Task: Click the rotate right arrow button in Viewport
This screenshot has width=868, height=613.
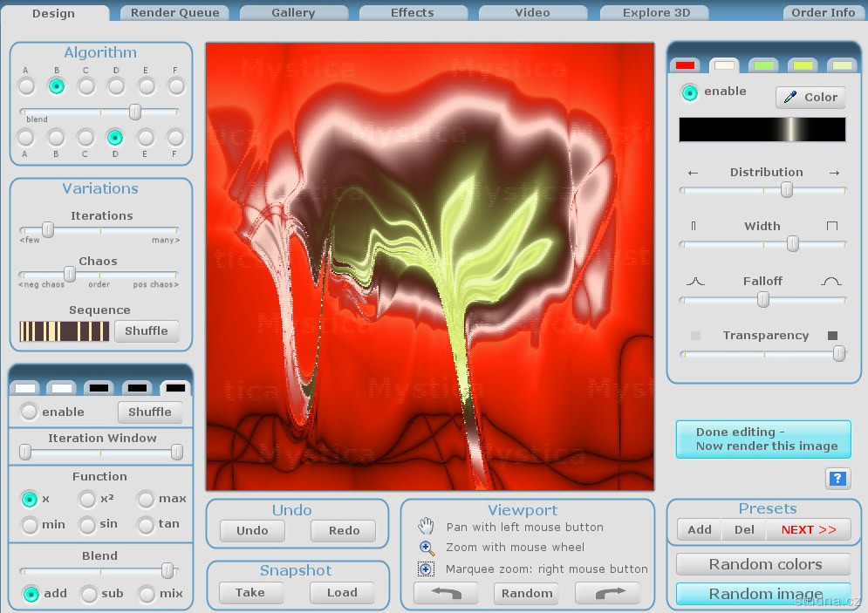Action: pos(608,593)
